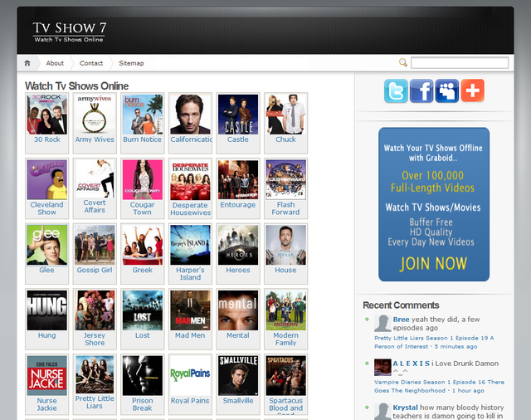Click the 30 Rock text link
This screenshot has height=420, width=531.
pyautogui.click(x=47, y=139)
